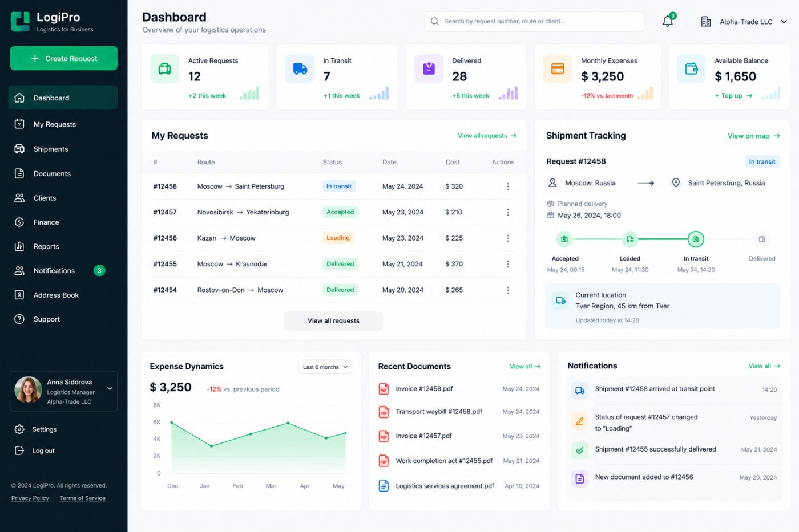The image size is (799, 532).
Task: Click the search requests input field
Action: [x=534, y=21]
